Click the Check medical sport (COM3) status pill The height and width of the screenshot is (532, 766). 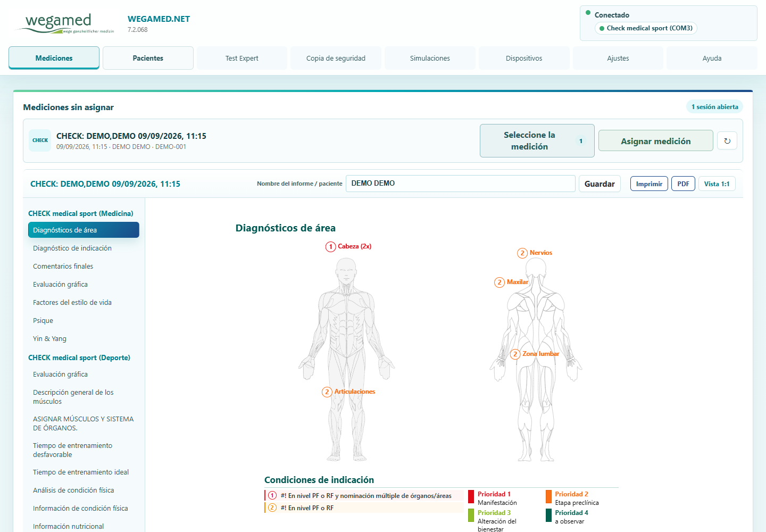click(x=646, y=28)
